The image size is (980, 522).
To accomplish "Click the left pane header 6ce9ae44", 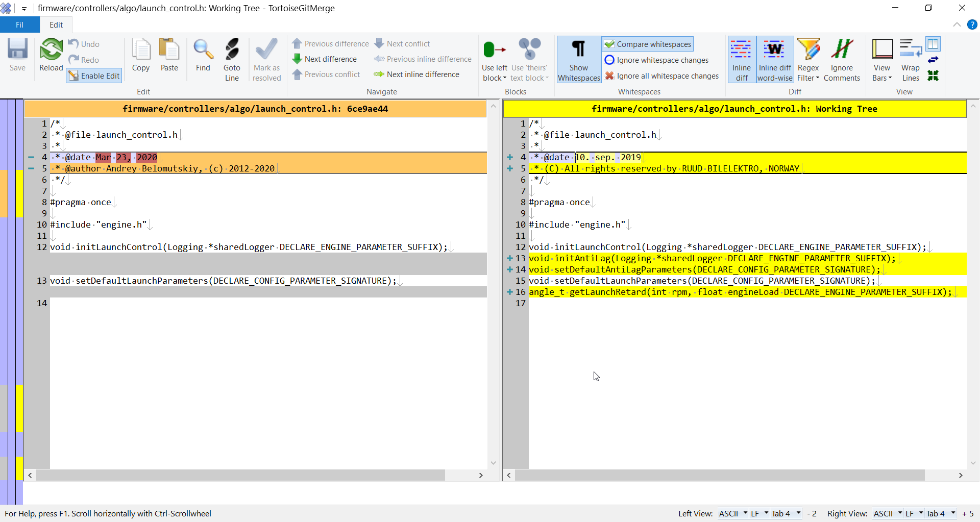I will pyautogui.click(x=255, y=109).
